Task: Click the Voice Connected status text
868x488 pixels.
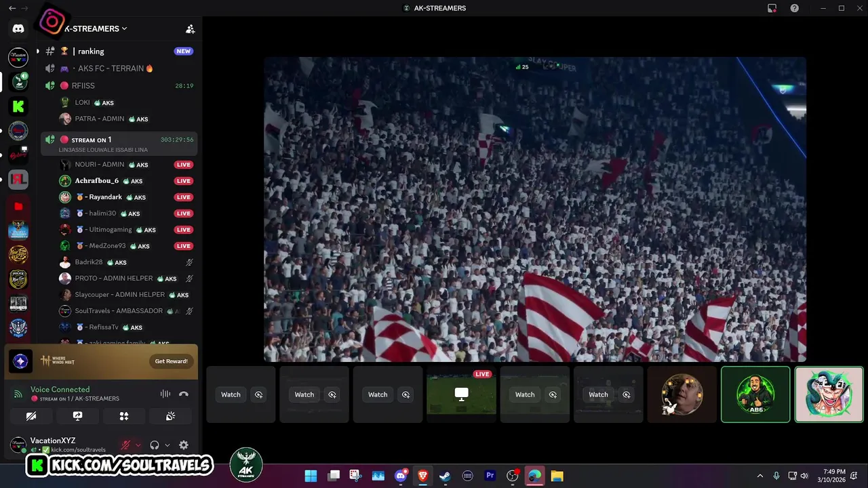Action: coord(60,390)
